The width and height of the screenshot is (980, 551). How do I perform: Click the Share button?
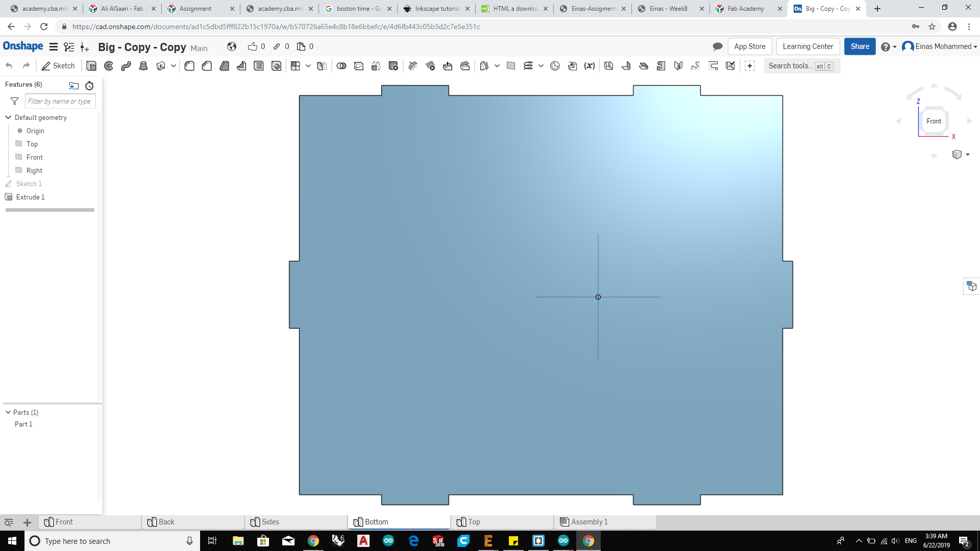click(x=860, y=46)
